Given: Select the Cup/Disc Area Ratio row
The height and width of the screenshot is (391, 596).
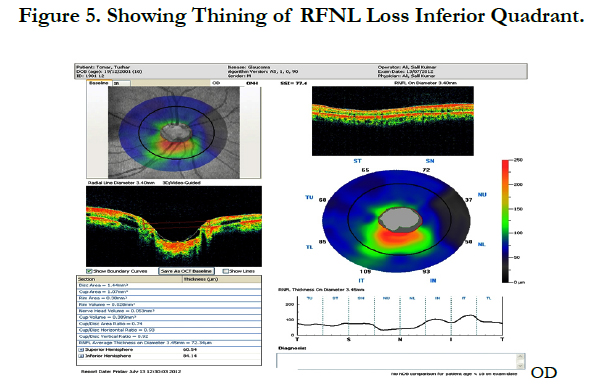Looking at the screenshot, I should click(169, 324).
